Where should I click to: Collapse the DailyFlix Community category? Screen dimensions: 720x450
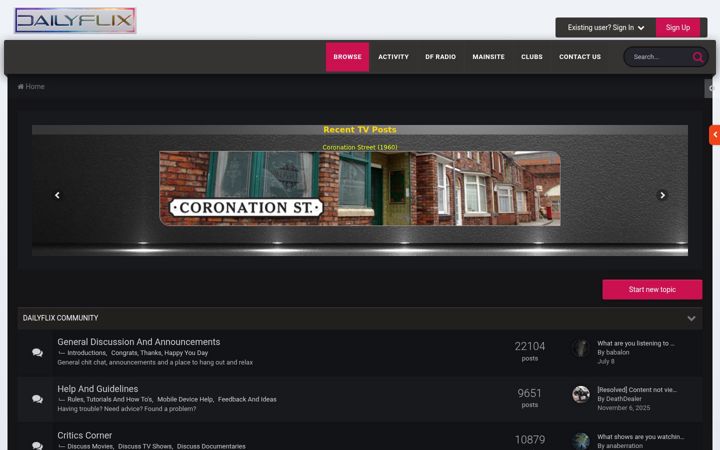[691, 318]
